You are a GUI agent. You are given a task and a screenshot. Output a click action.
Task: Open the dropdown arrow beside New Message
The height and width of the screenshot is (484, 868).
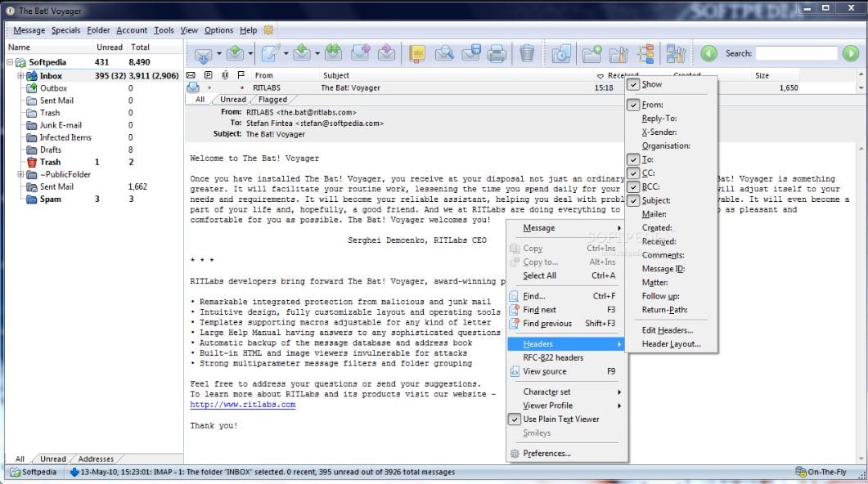point(286,54)
